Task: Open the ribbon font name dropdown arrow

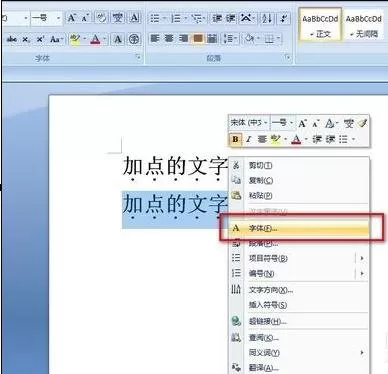Action: point(26,18)
